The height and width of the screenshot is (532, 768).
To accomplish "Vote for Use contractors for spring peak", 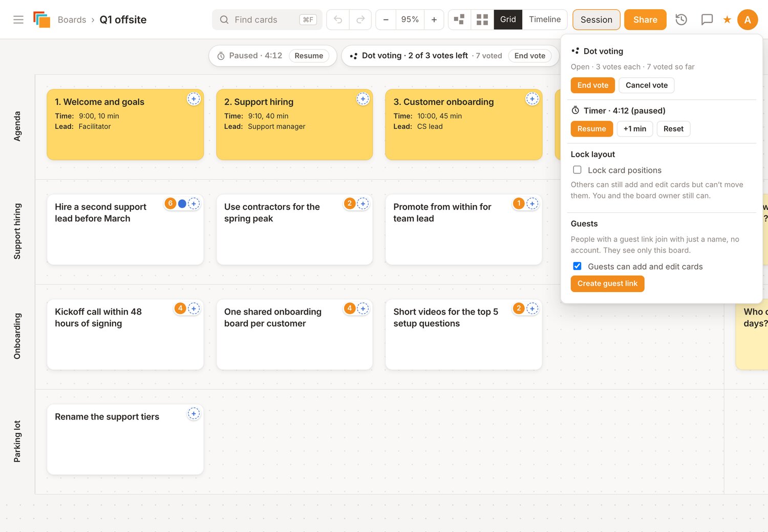I will 363,204.
